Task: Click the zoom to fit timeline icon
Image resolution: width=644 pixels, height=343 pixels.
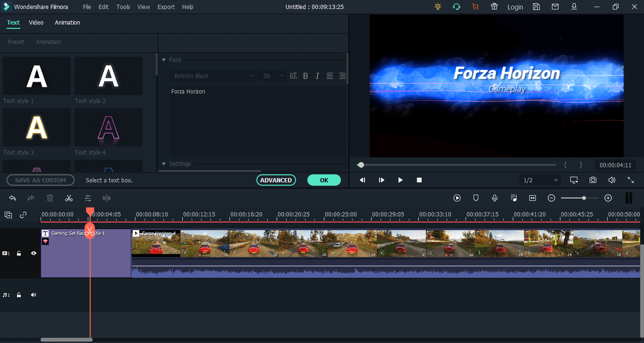Action: [533, 198]
